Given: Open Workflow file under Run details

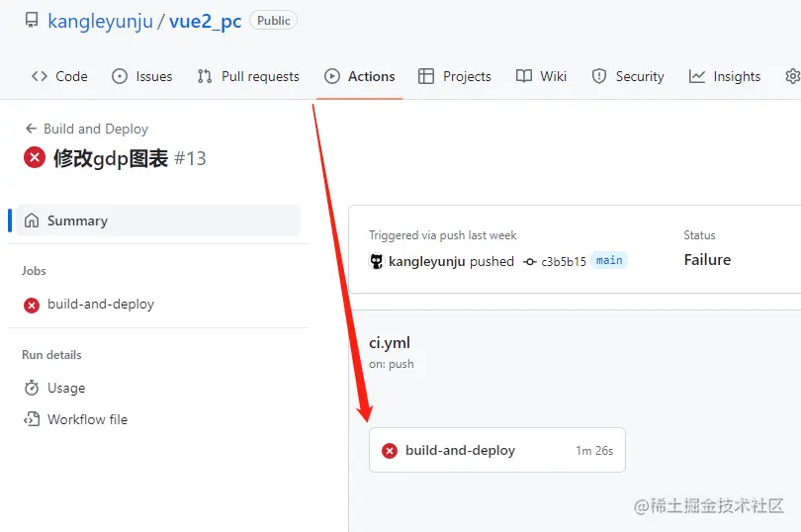Looking at the screenshot, I should pos(87,419).
